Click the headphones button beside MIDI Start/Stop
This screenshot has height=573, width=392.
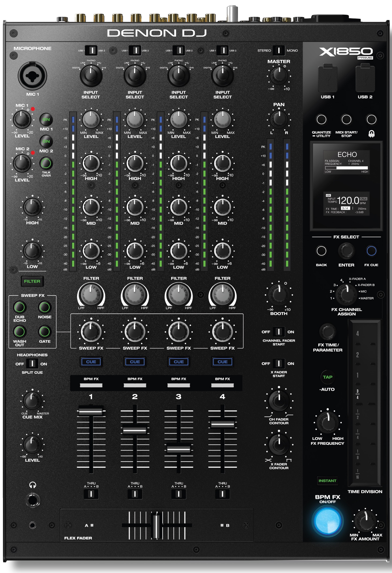[x=371, y=119]
